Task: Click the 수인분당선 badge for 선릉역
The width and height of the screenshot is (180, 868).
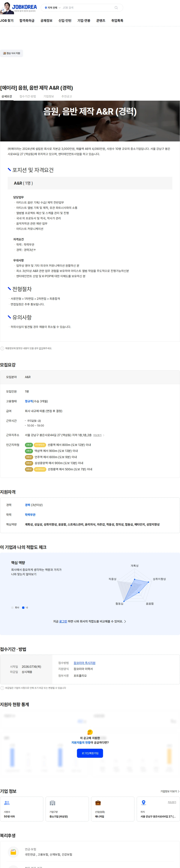Action: click(40, 445)
